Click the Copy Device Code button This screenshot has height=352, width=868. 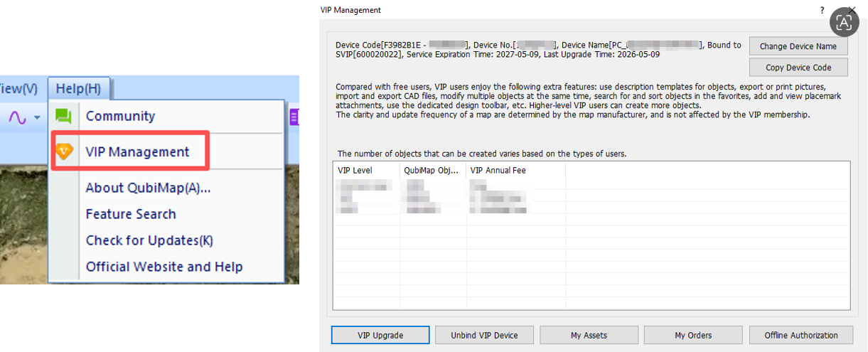[798, 67]
